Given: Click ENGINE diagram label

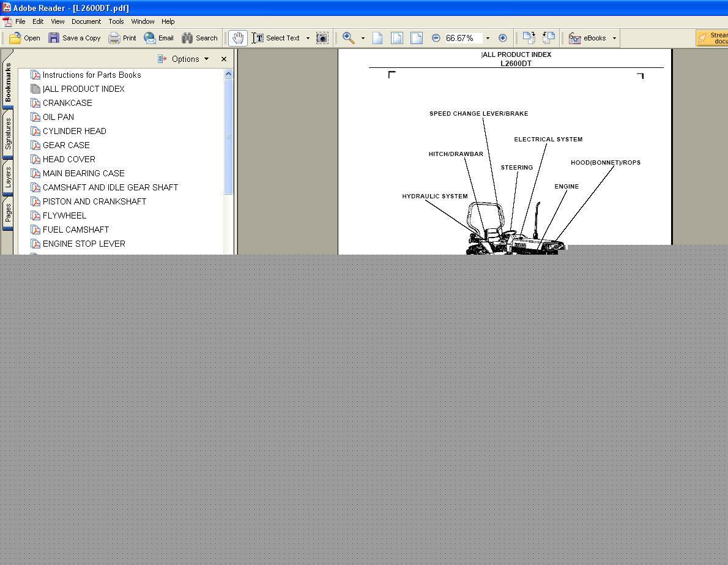Looking at the screenshot, I should click(x=566, y=186).
